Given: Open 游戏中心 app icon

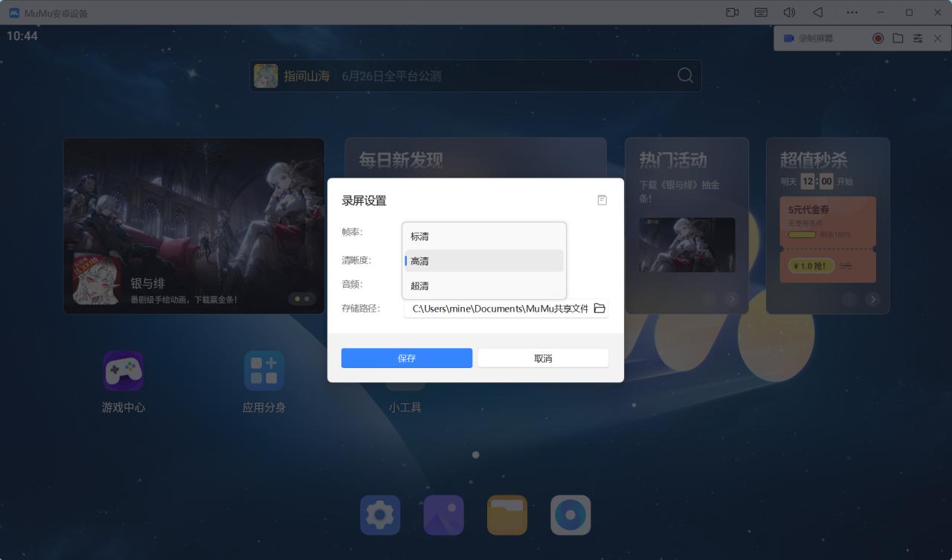Looking at the screenshot, I should 123,372.
